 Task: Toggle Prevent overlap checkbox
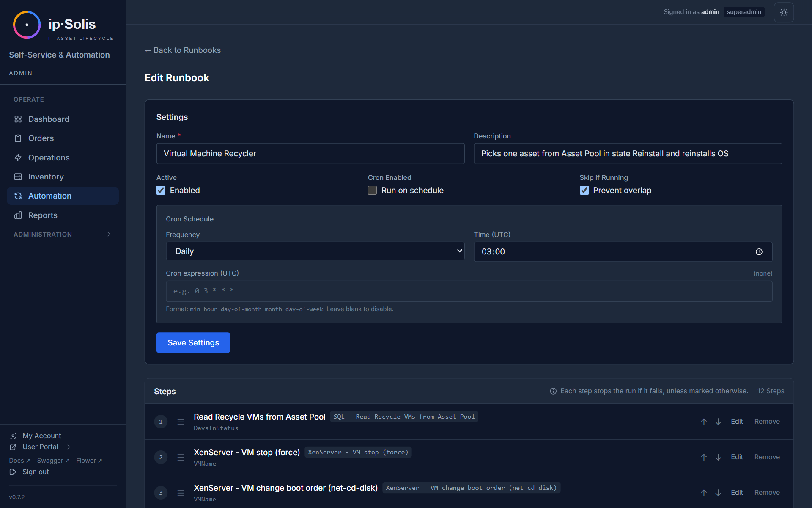click(584, 190)
